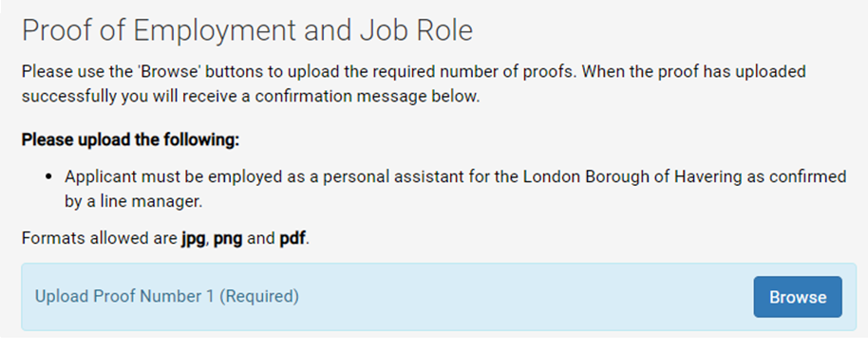
Task: Click the bold 'pdf' format text
Action: tap(292, 239)
